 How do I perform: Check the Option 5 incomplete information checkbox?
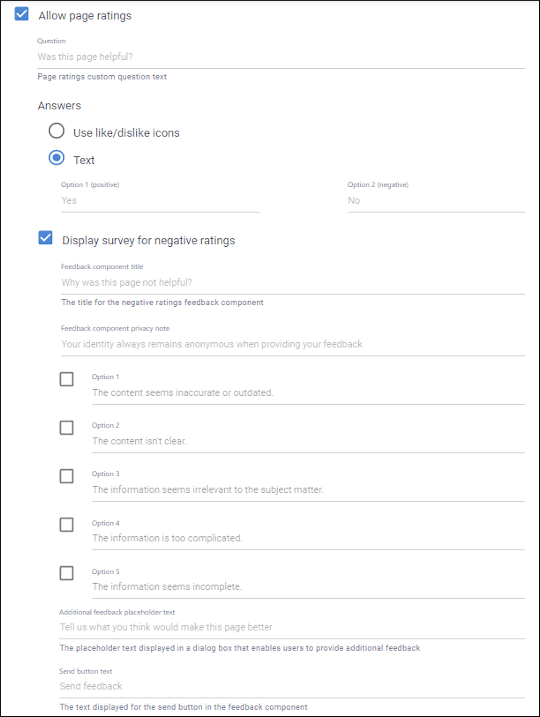[67, 573]
